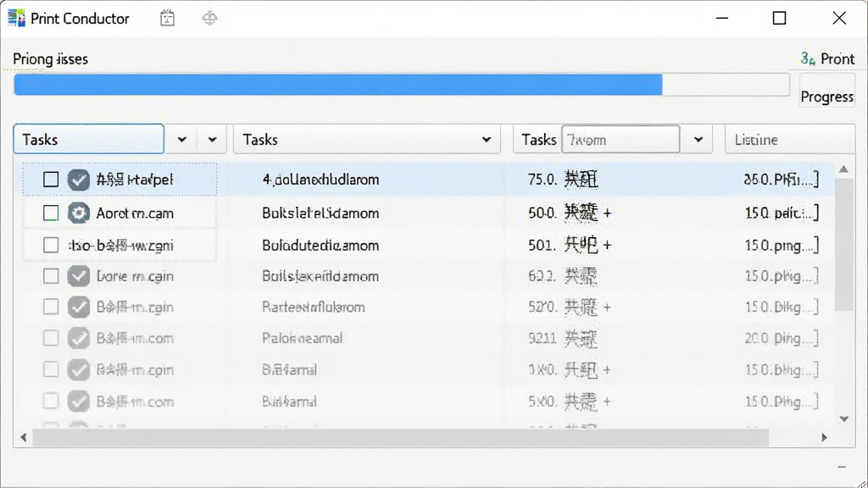Tick the checkbox in Buladutedia.mom row
This screenshot has width=868, height=488.
click(51, 245)
